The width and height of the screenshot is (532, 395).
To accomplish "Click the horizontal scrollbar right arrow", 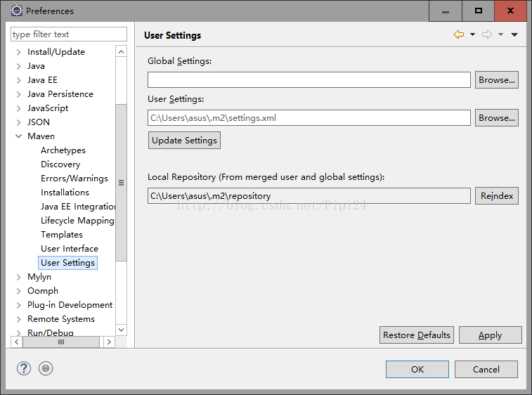I will point(109,342).
